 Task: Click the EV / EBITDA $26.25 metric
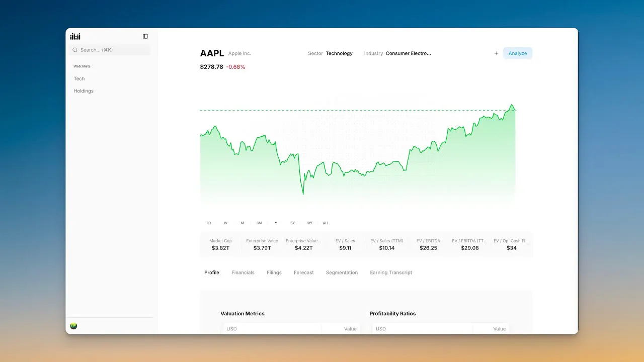pos(428,244)
